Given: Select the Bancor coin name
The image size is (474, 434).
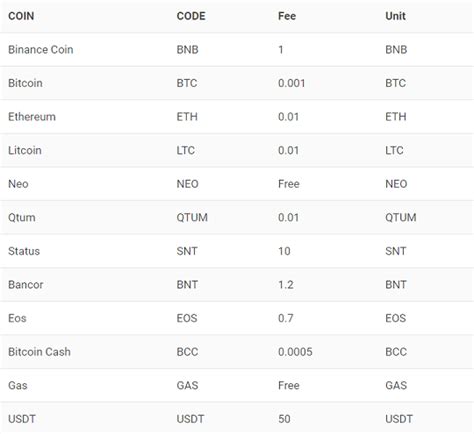Looking at the screenshot, I should point(26,285).
